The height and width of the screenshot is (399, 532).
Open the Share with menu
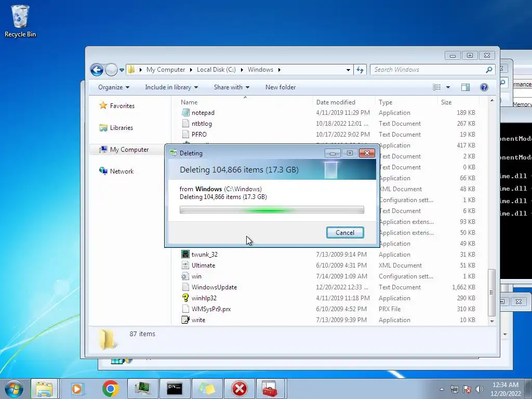coord(231,87)
